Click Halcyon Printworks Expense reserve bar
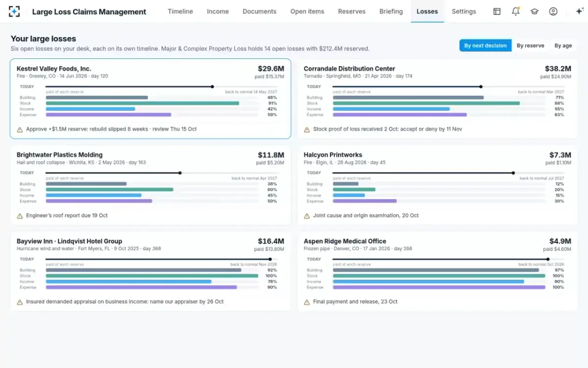 coord(439,201)
